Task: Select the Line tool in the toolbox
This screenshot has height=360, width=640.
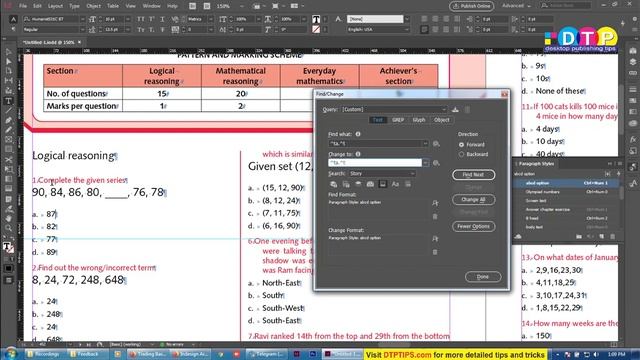Action: (x=9, y=111)
